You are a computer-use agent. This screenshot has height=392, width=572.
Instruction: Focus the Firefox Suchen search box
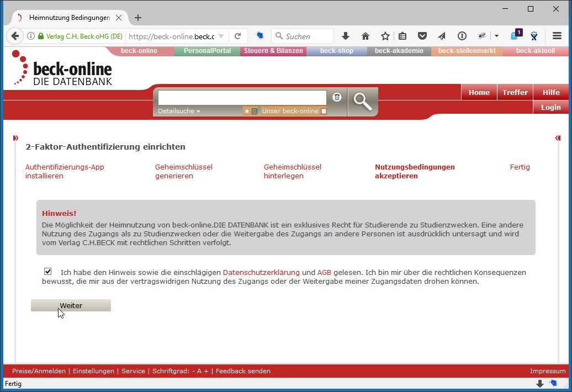point(303,36)
